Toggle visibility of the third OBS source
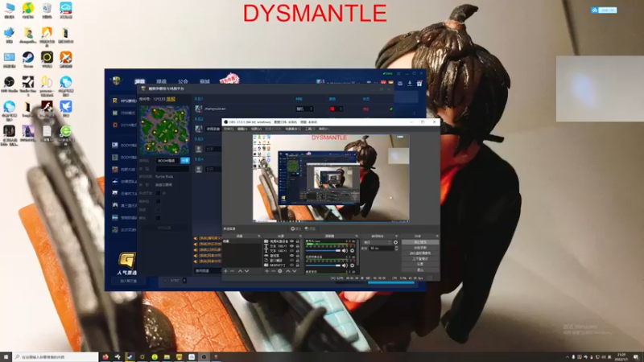 (291, 251)
